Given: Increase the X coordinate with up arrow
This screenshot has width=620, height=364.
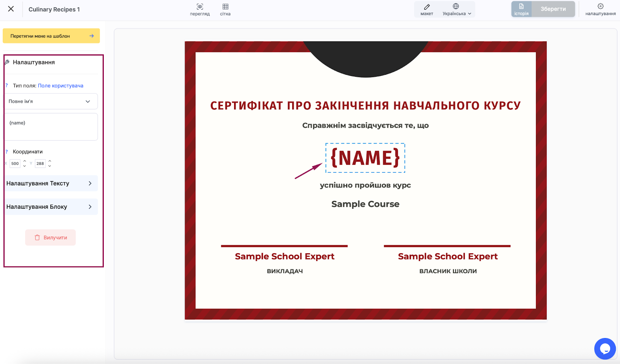Looking at the screenshot, I should tap(24, 161).
